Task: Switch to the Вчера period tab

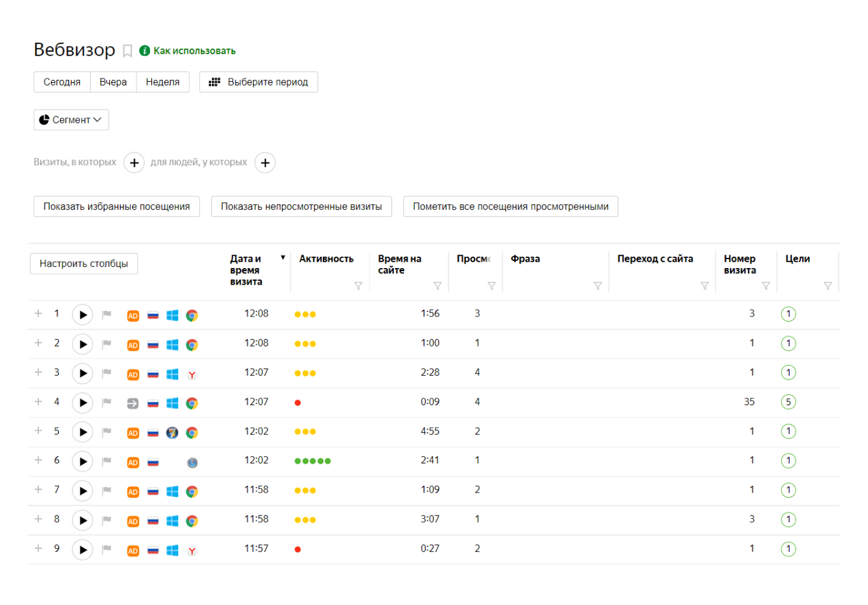Action: click(x=113, y=82)
